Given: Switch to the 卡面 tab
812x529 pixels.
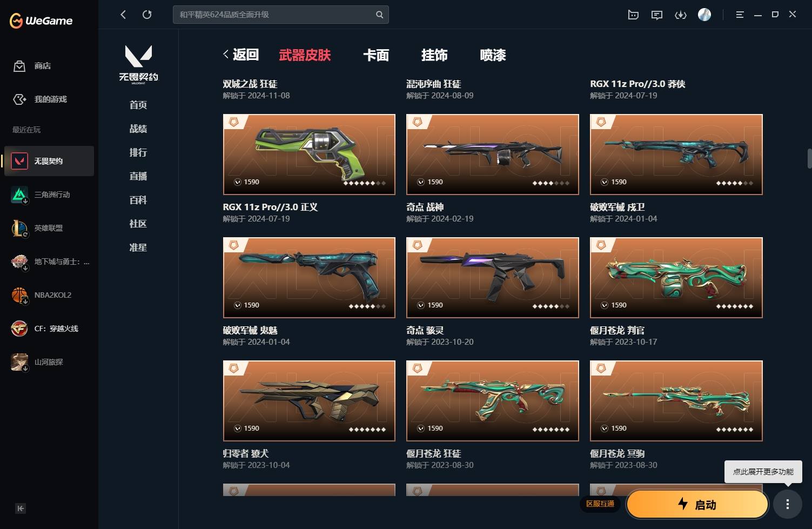Looking at the screenshot, I should pos(376,55).
